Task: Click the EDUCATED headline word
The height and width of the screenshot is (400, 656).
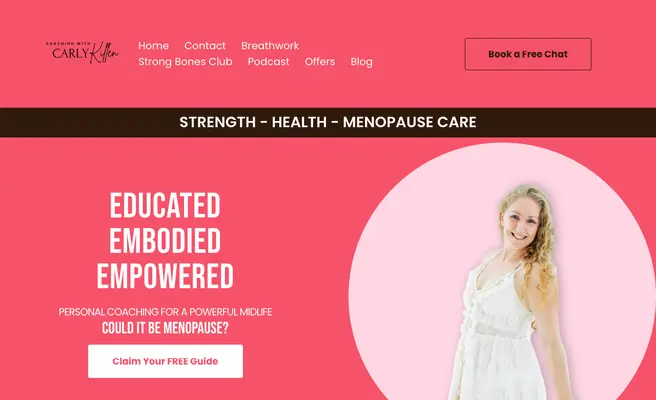Action: tap(165, 205)
